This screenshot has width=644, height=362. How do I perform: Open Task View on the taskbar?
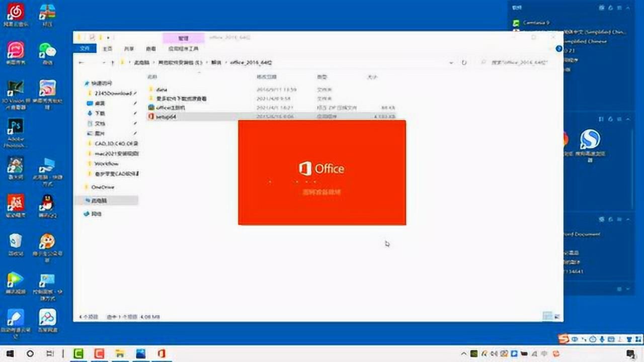tap(49, 354)
